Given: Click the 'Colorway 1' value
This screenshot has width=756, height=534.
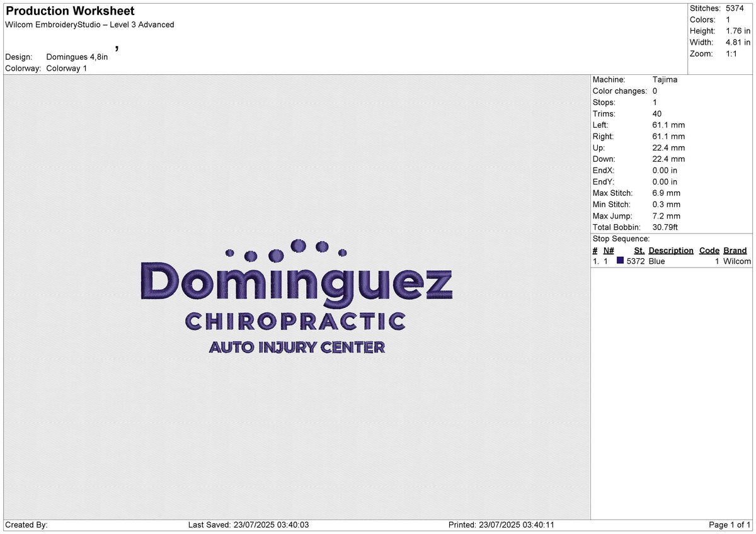Looking at the screenshot, I should point(67,68).
